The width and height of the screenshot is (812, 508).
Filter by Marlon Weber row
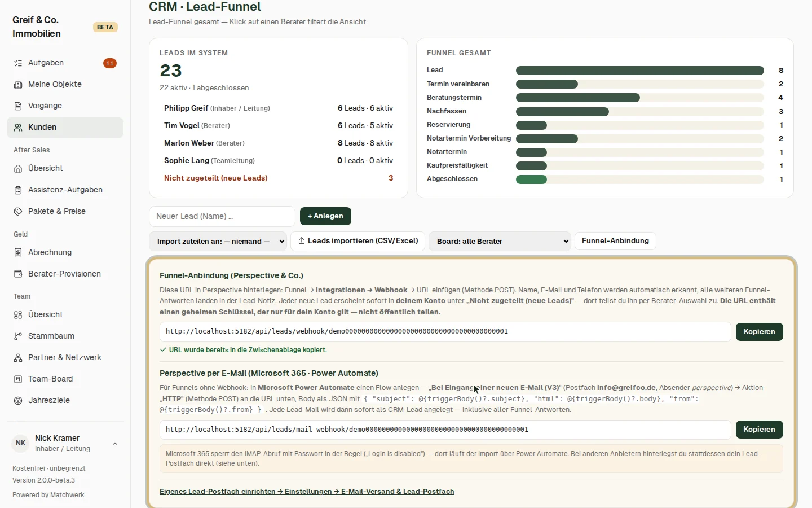pyautogui.click(x=279, y=143)
